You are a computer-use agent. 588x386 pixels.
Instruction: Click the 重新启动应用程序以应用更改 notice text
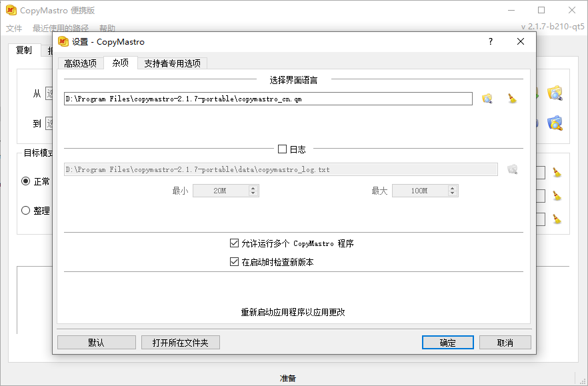[293, 312]
